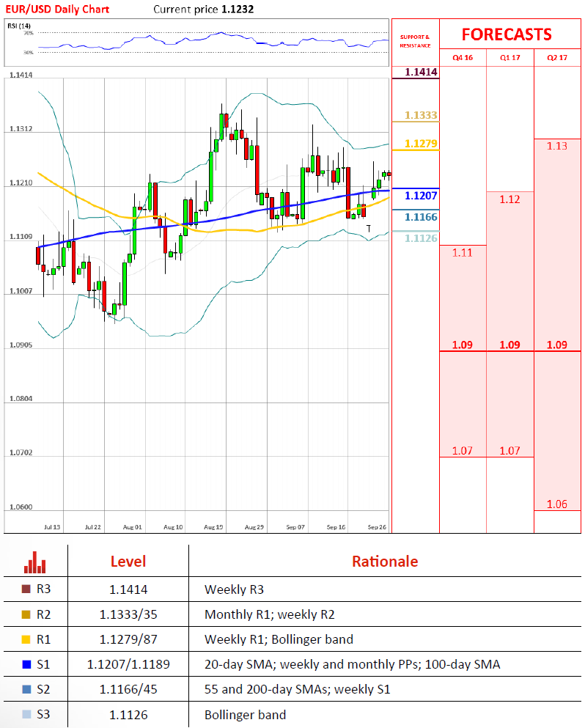The width and height of the screenshot is (585, 728).
Task: Click the 1.1166 support level label
Action: 421,217
